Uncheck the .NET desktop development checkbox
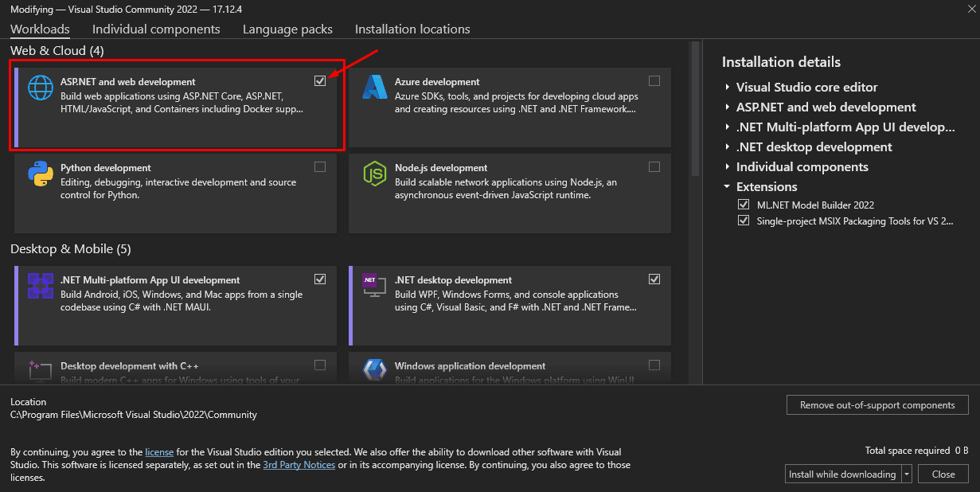The width and height of the screenshot is (980, 492). (x=654, y=279)
